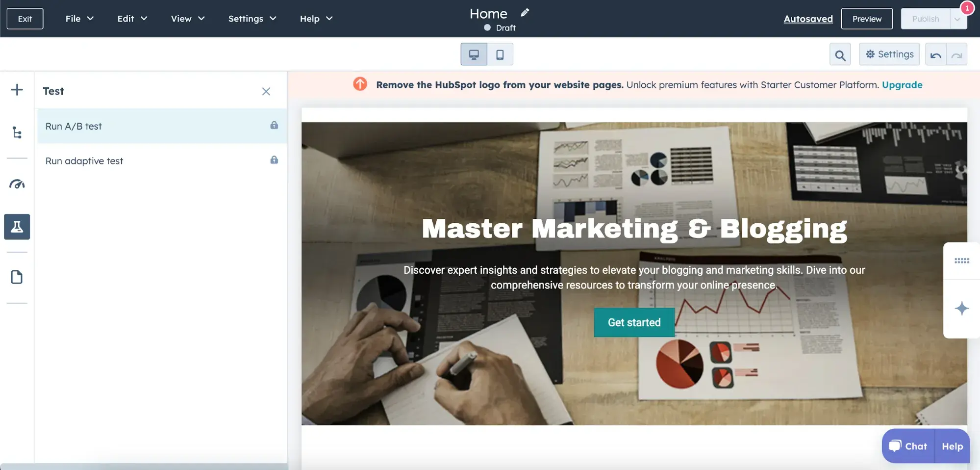Click the Help widget button

952,446
